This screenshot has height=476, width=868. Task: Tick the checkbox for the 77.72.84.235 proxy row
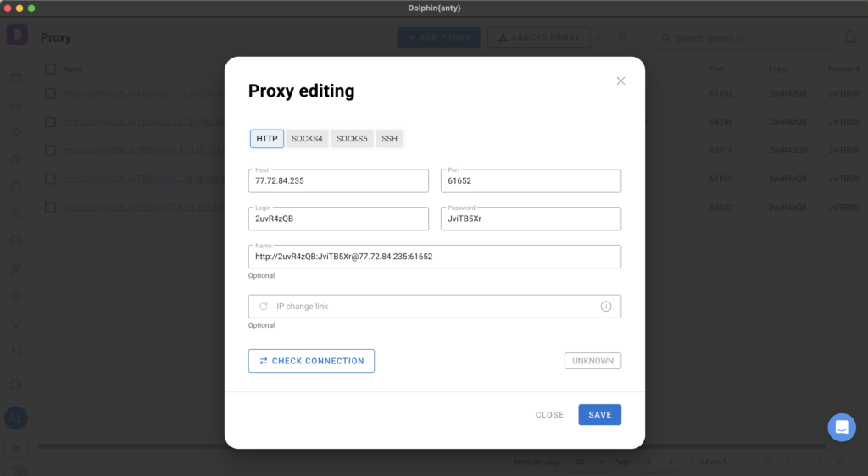coord(50,94)
